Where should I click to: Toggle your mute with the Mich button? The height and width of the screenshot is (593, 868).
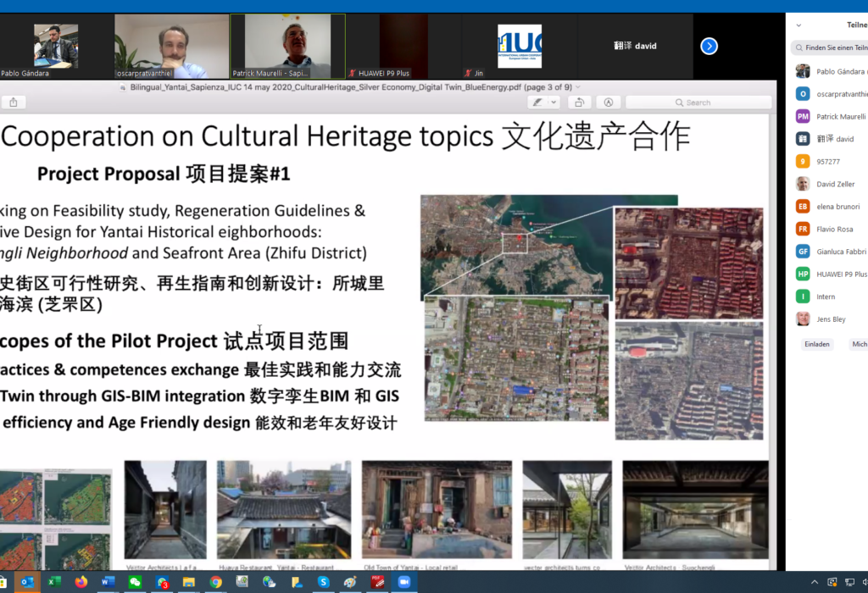pyautogui.click(x=858, y=344)
